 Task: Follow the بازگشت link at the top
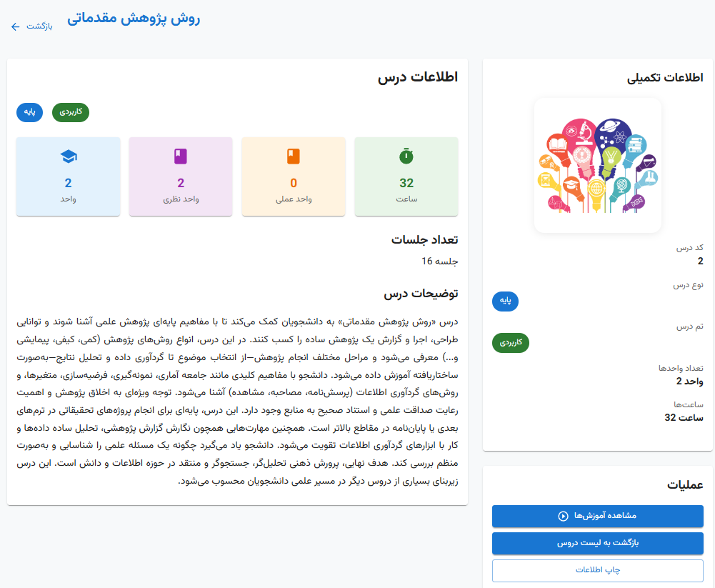[34, 26]
